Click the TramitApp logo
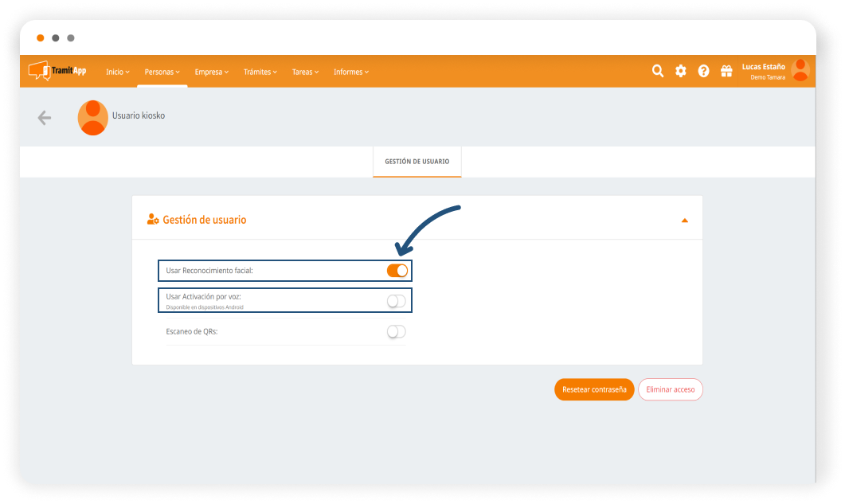Image resolution: width=845 pixels, height=504 pixels. coord(57,71)
